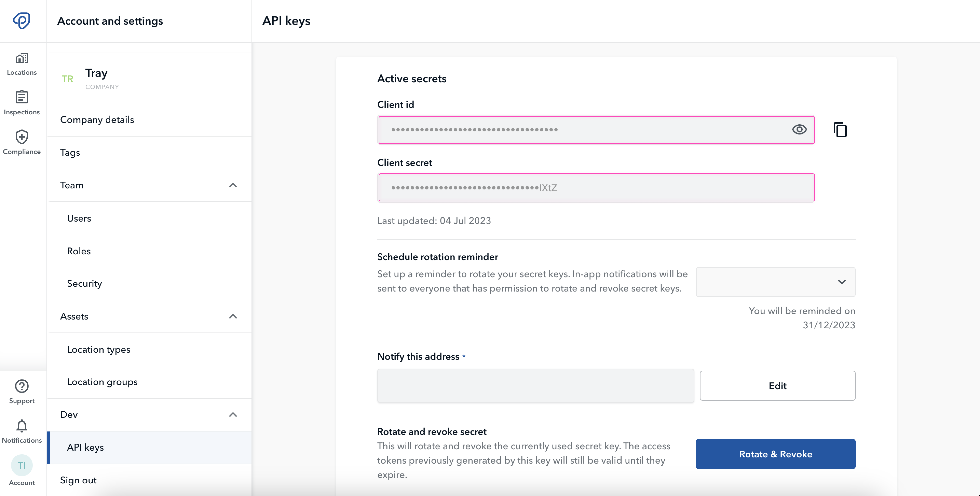Open the Security settings page

tap(84, 283)
